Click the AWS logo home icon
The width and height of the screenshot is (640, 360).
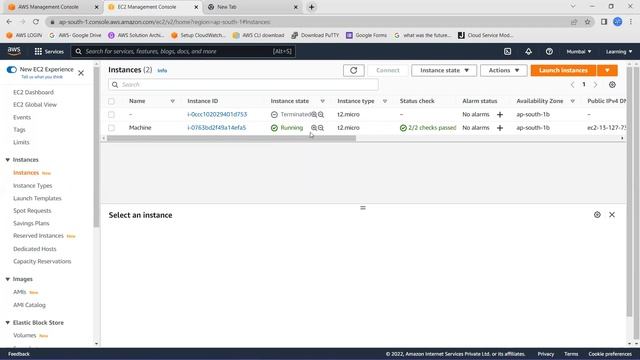(14, 51)
